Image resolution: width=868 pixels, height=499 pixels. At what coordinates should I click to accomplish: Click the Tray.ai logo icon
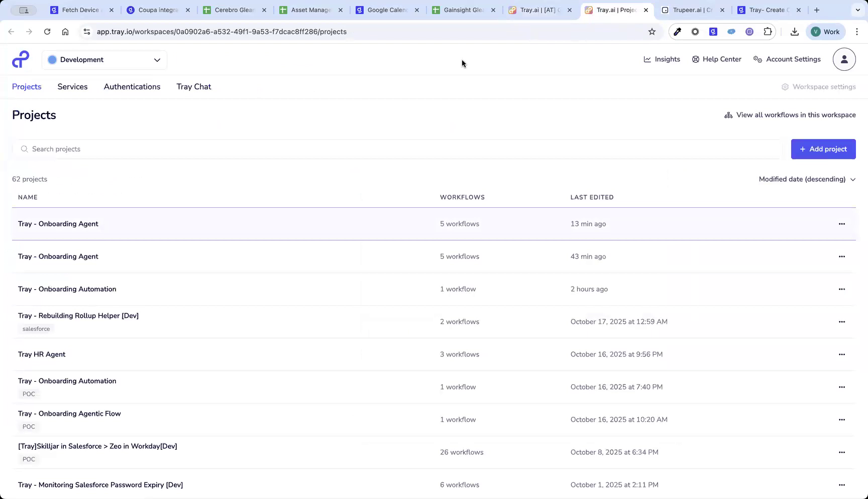point(21,59)
